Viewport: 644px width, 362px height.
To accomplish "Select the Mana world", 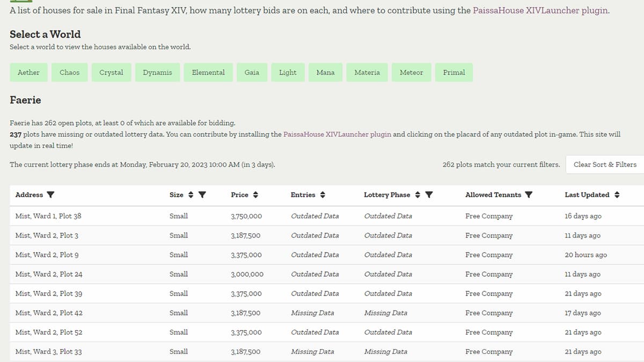I will [x=325, y=72].
